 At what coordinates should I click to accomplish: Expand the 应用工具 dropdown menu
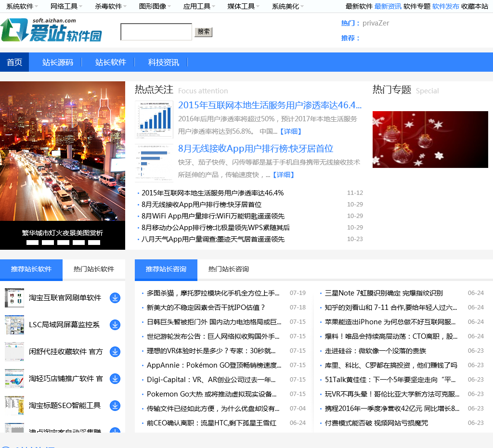[x=199, y=6]
